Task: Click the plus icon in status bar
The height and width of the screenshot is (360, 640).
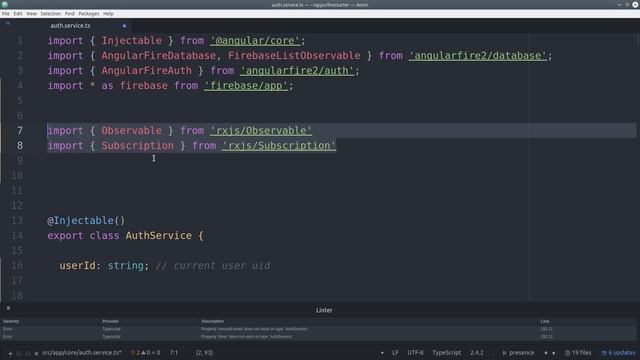Action: [x=10, y=353]
